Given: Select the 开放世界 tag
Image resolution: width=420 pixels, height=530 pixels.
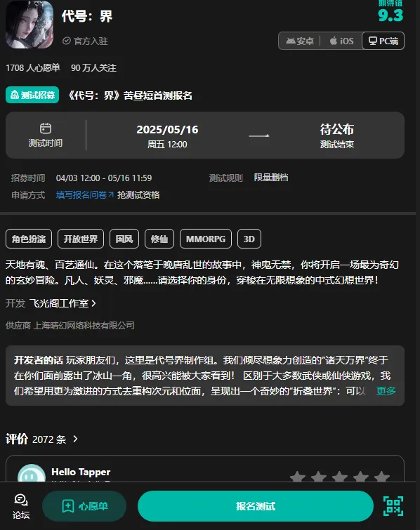Looking at the screenshot, I should [x=81, y=239].
